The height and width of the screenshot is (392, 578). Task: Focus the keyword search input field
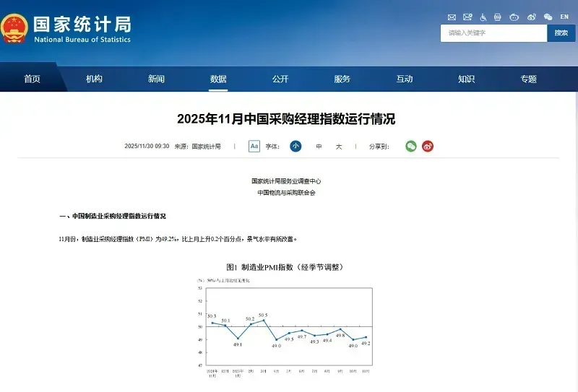tap(493, 33)
